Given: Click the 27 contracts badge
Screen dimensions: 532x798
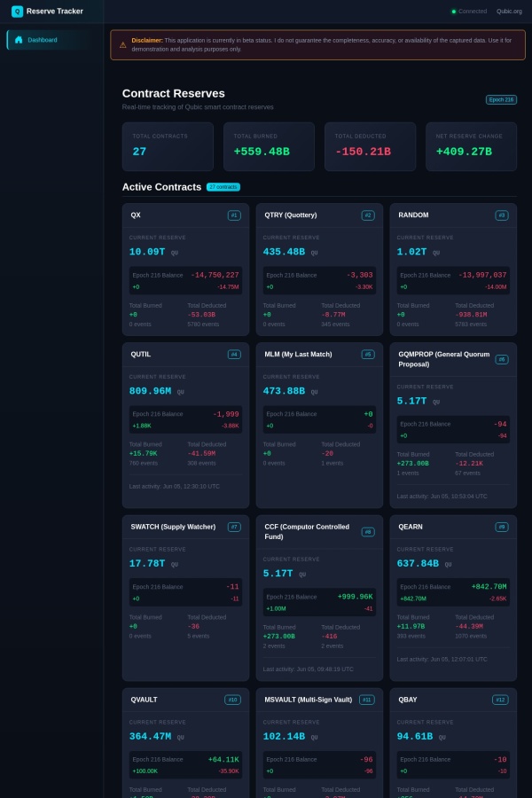Looking at the screenshot, I should [x=223, y=187].
